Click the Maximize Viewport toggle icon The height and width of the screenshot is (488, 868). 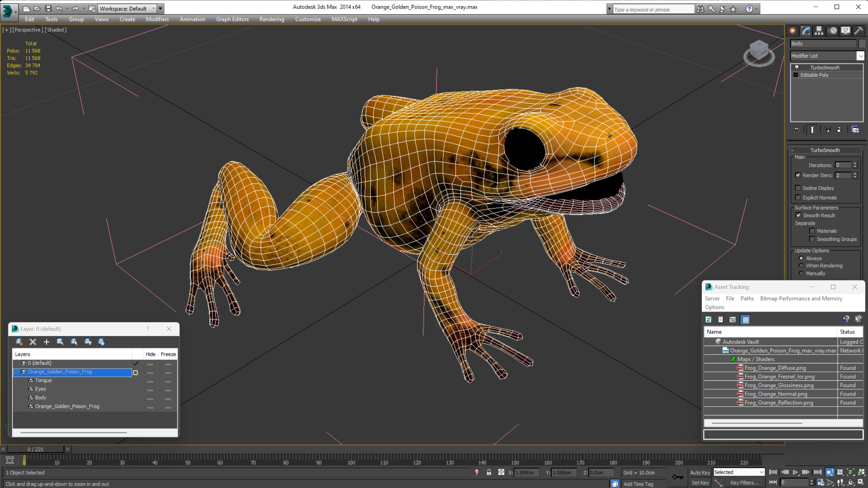(x=861, y=483)
